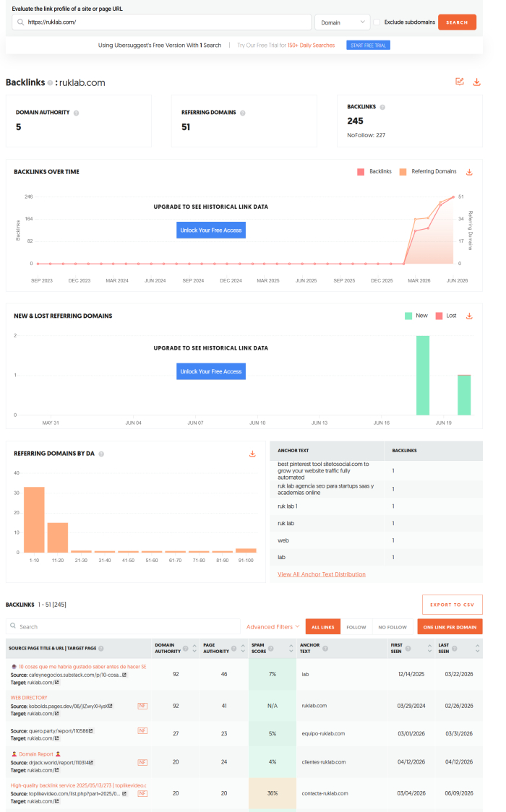Open the Last Seen column info icon
The image size is (506, 812).
tap(454, 648)
